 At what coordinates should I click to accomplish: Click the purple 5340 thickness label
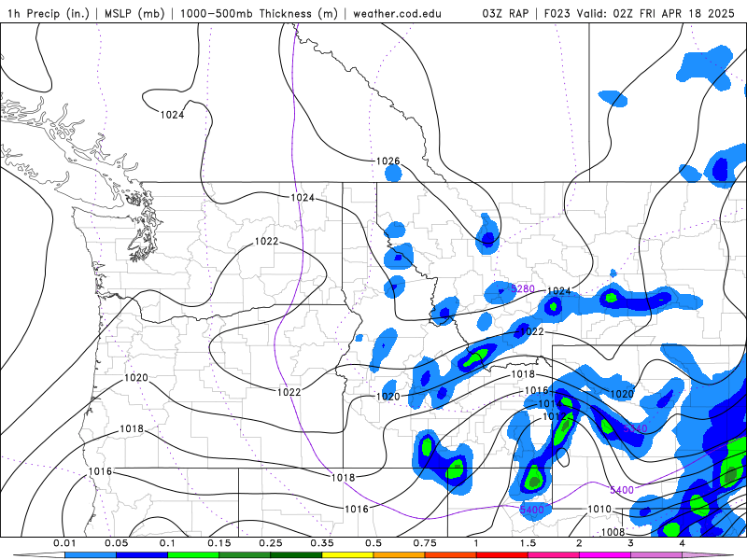tap(635, 428)
